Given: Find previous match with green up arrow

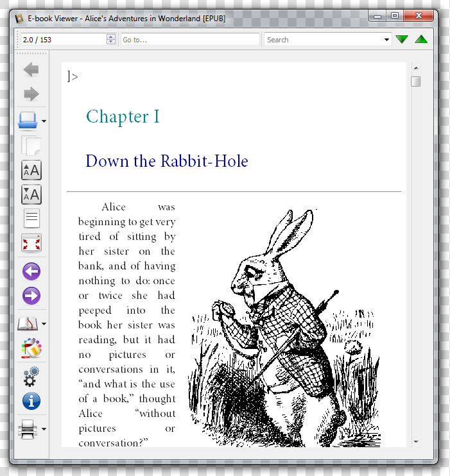Looking at the screenshot, I should (421, 39).
